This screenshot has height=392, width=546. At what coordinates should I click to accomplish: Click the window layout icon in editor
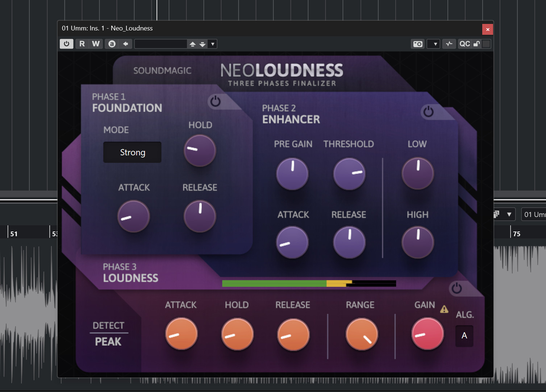497,214
